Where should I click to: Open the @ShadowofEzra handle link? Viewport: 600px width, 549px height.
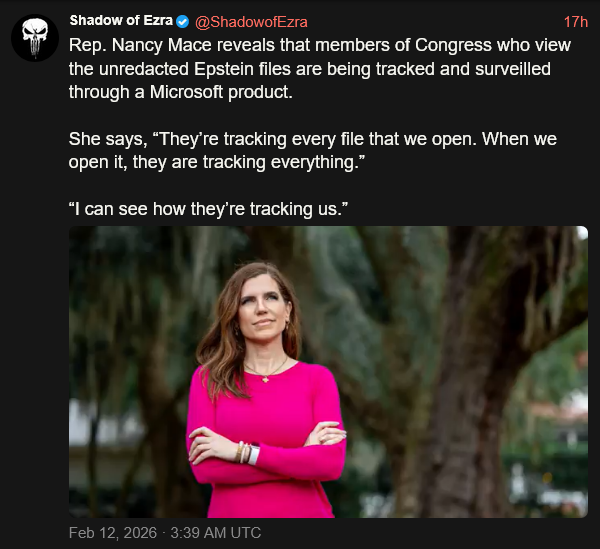point(250,22)
